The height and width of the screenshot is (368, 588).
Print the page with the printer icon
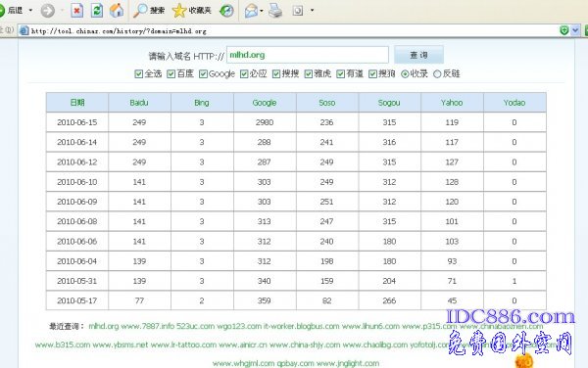[275, 11]
